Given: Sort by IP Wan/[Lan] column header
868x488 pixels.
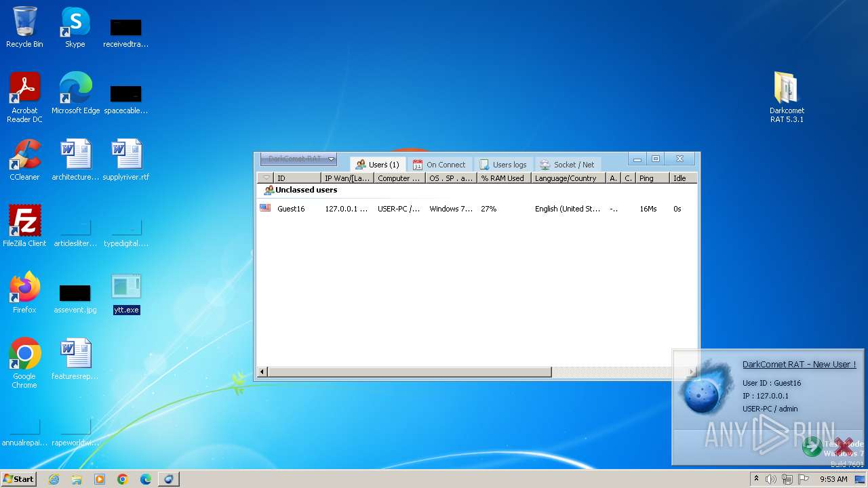Looking at the screenshot, I should click(x=347, y=178).
